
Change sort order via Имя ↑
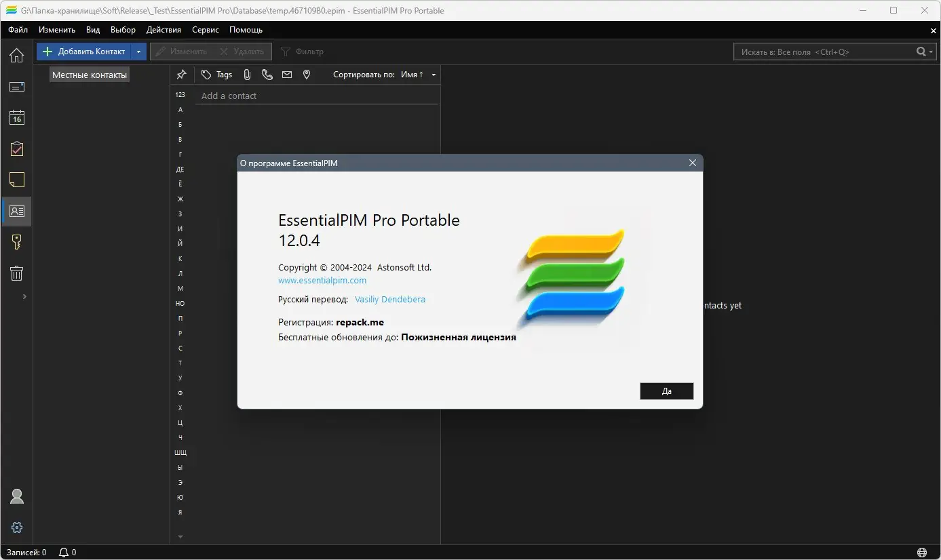[412, 75]
